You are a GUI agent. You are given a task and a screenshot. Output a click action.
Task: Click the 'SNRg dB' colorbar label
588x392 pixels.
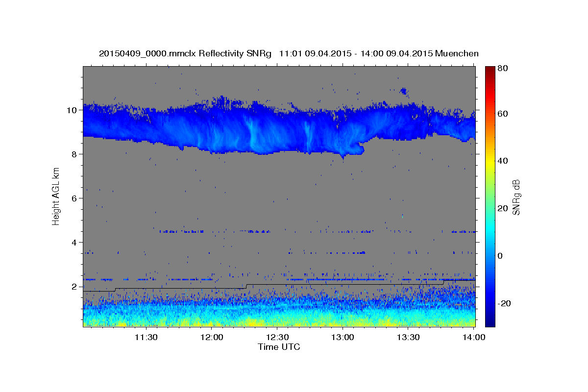[x=516, y=196]
